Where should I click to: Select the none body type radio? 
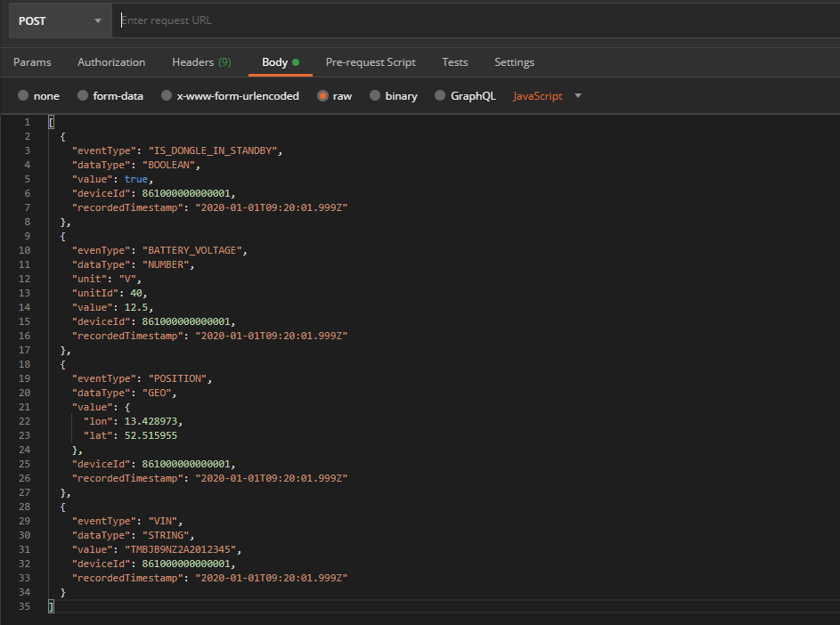(x=24, y=96)
